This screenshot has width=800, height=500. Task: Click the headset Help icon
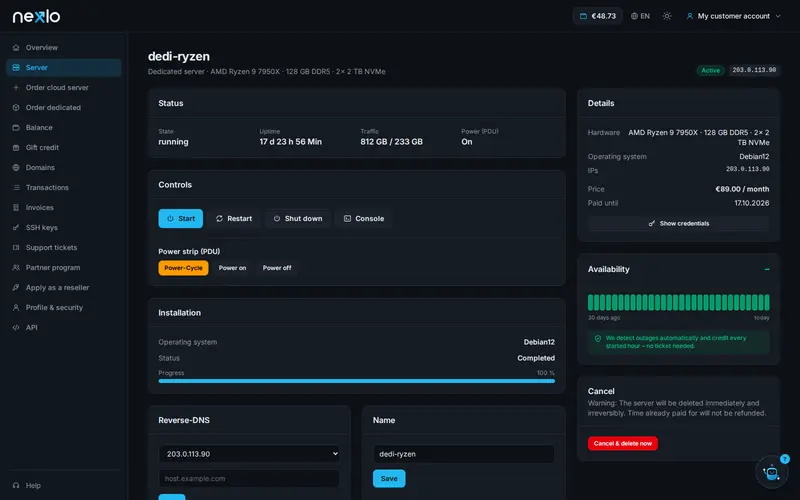tap(16, 485)
